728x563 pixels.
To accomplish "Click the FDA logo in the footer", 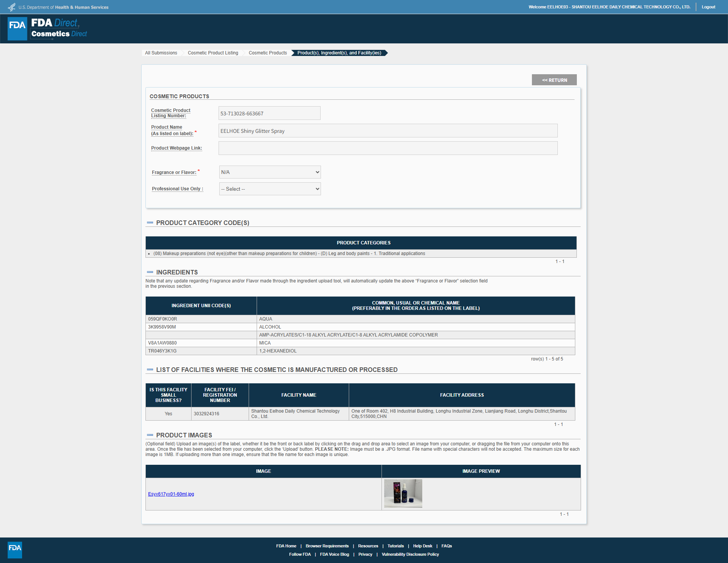I will point(15,550).
